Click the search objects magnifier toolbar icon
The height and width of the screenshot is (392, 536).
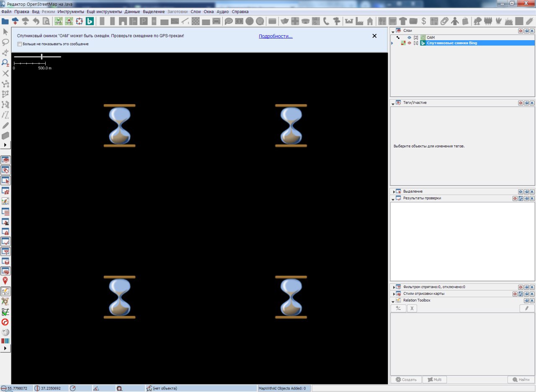[46, 21]
